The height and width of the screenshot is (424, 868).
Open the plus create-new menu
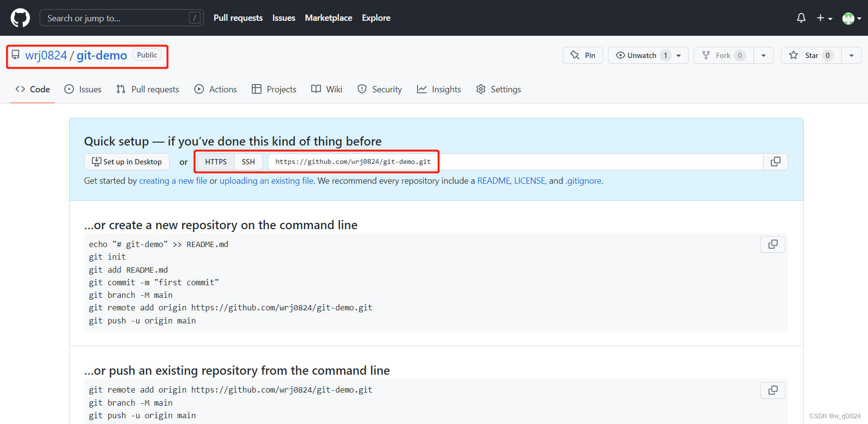click(825, 18)
